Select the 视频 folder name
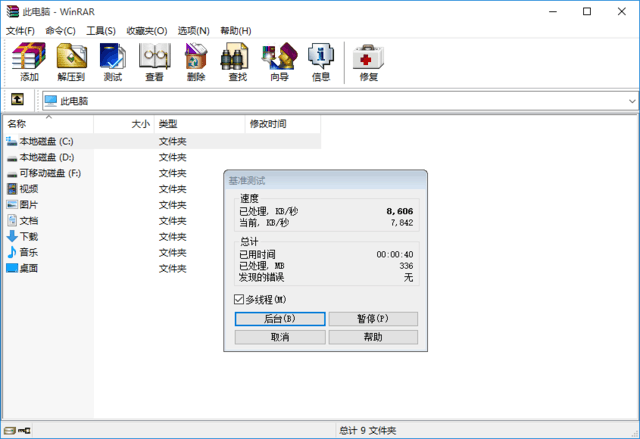640x439 pixels. [29, 189]
